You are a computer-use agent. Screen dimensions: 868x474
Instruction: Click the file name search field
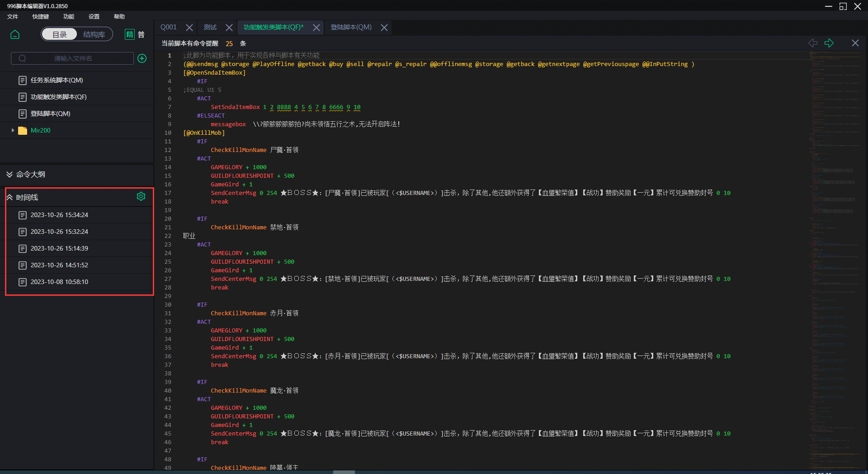pyautogui.click(x=72, y=58)
